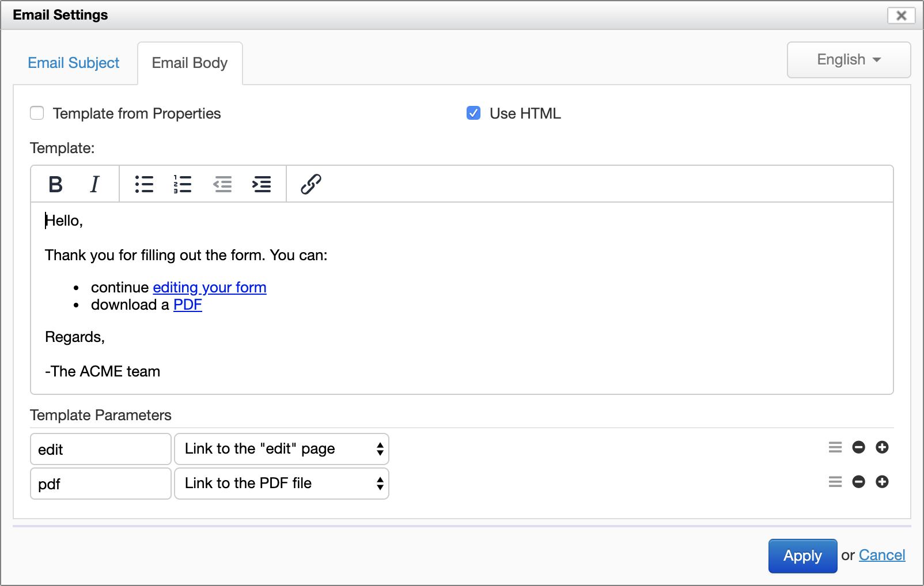Add a new row below the edit parameter
924x586 pixels.
(x=882, y=447)
